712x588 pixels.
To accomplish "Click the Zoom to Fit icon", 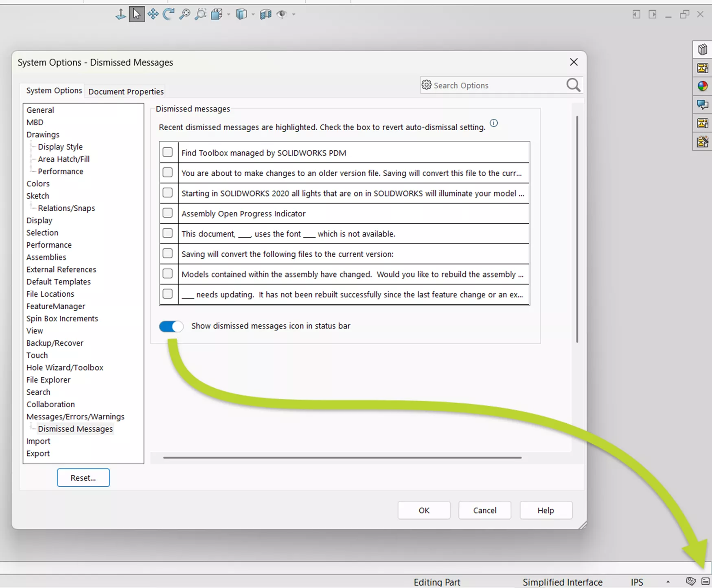I will pos(185,14).
